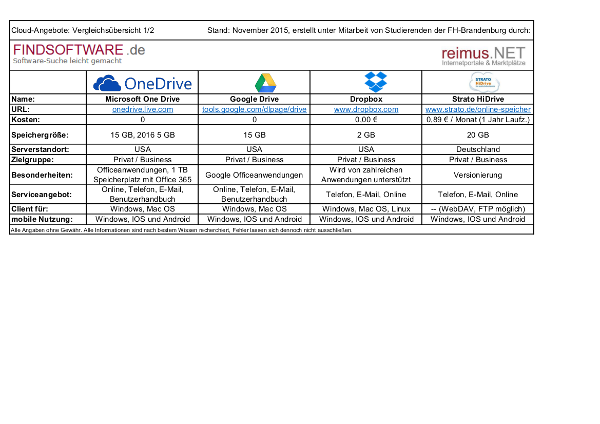The width and height of the screenshot is (600, 424).
Task: Click the 'Serviceangebot:' row label
Action: point(41,194)
